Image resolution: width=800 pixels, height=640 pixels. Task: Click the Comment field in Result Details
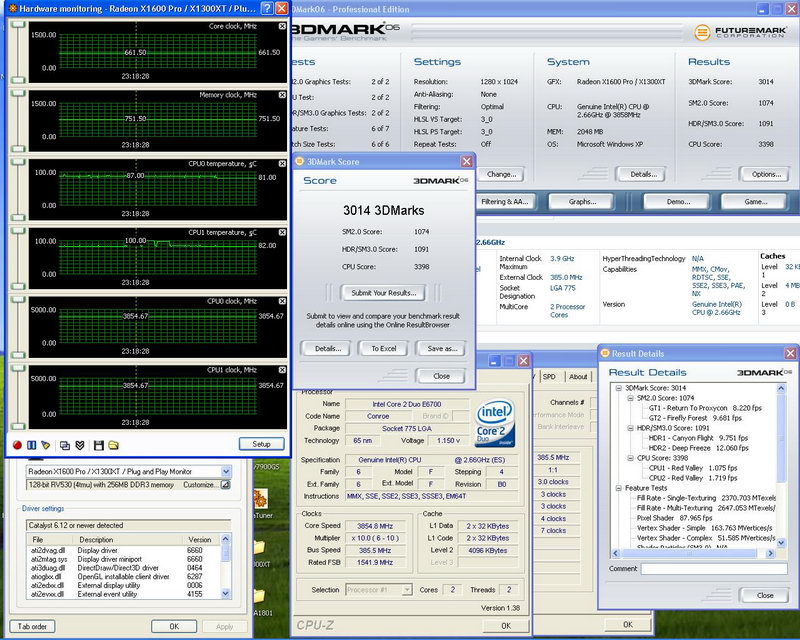715,569
